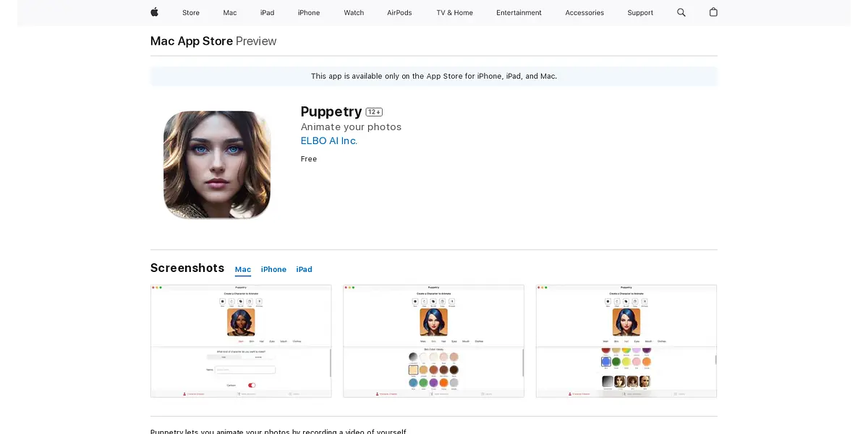Screen dimensions: 868x434
Task: Select the Mac screenshots tab
Action: tap(243, 270)
